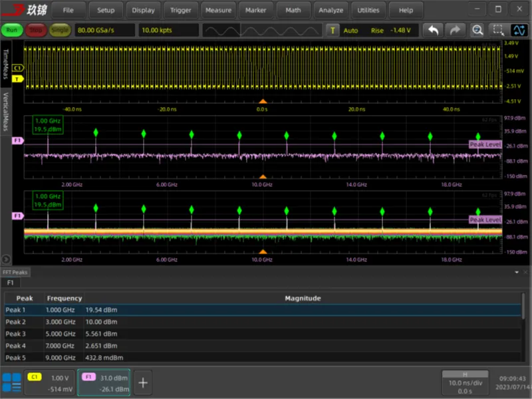532x399 pixels.
Task: Click the yellow trigger T icon
Action: click(x=333, y=31)
